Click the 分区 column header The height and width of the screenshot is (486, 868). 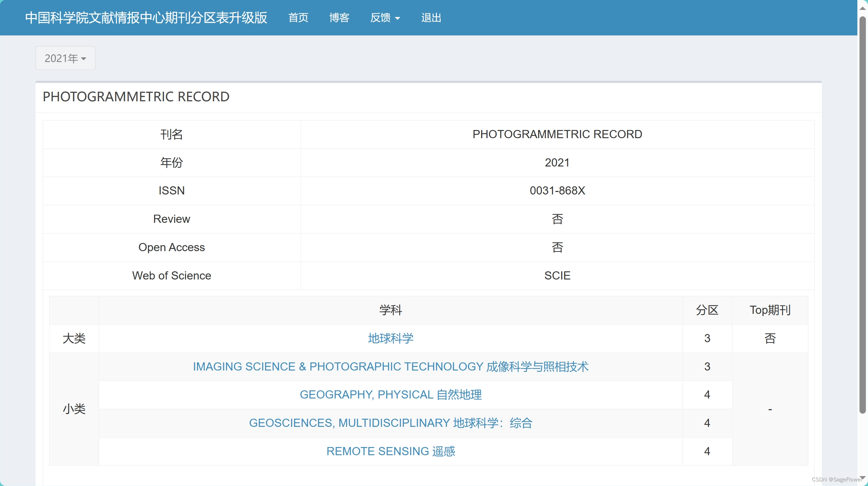click(707, 310)
